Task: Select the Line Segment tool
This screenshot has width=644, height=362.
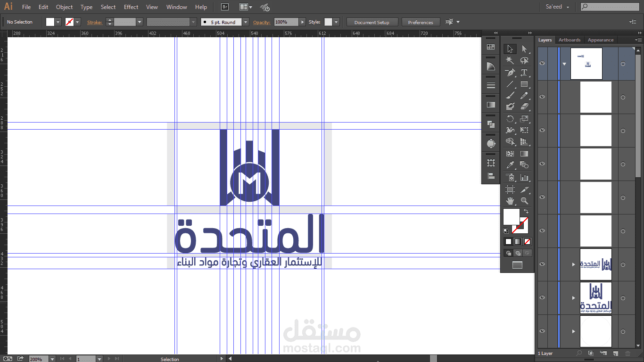Action: coord(510,84)
